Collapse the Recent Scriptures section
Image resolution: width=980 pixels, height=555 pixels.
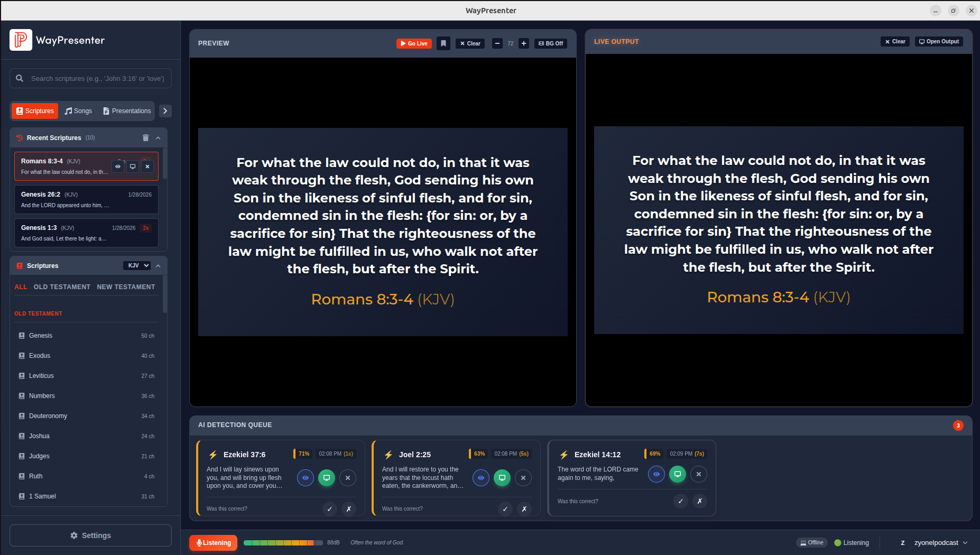[x=158, y=137]
